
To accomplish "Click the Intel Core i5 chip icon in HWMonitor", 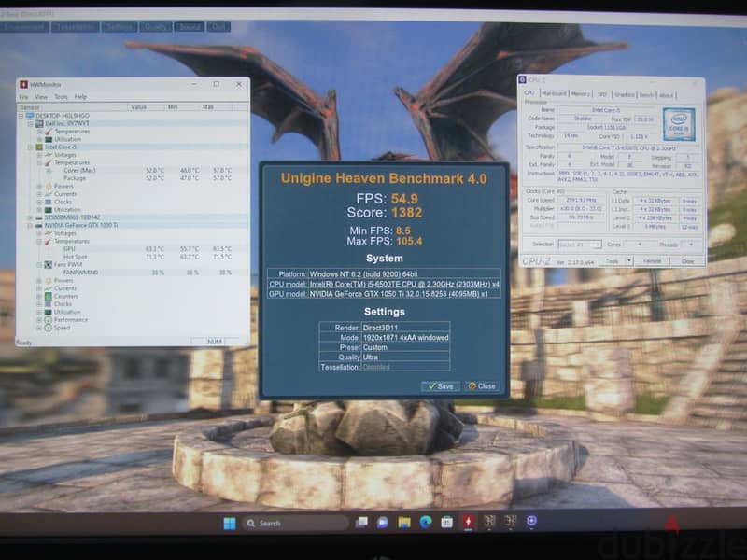I will click(x=39, y=147).
